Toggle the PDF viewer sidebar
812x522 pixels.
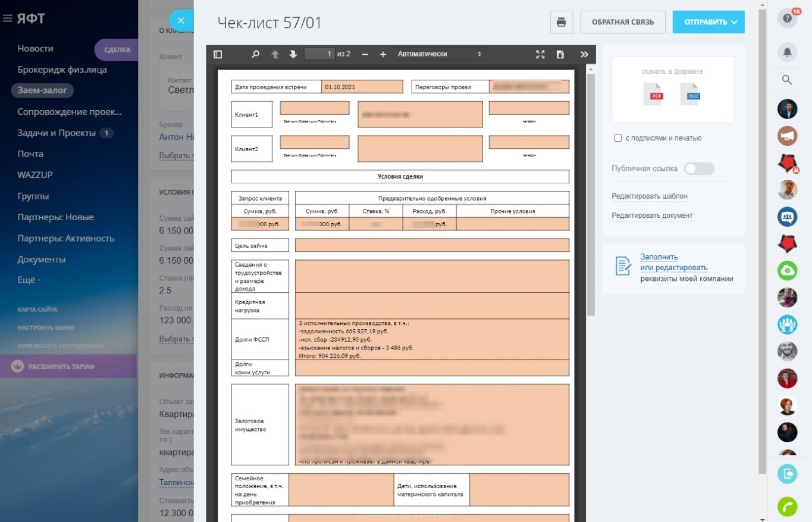point(218,54)
